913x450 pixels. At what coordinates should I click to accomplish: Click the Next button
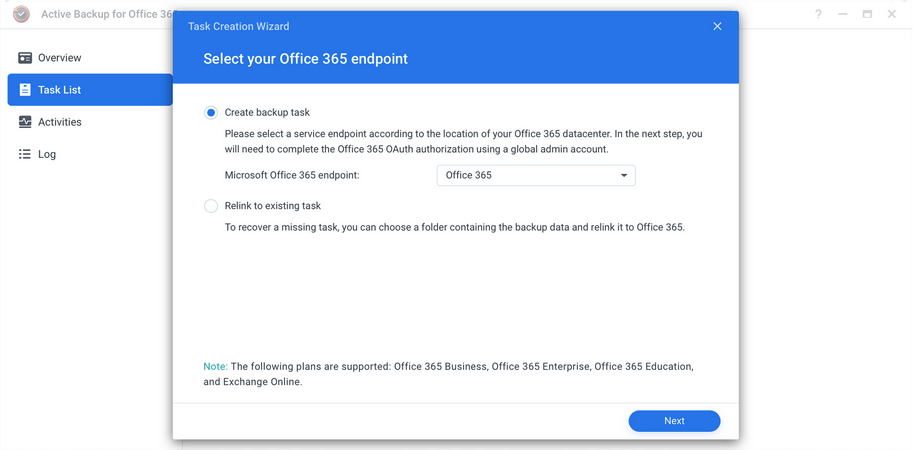point(674,421)
